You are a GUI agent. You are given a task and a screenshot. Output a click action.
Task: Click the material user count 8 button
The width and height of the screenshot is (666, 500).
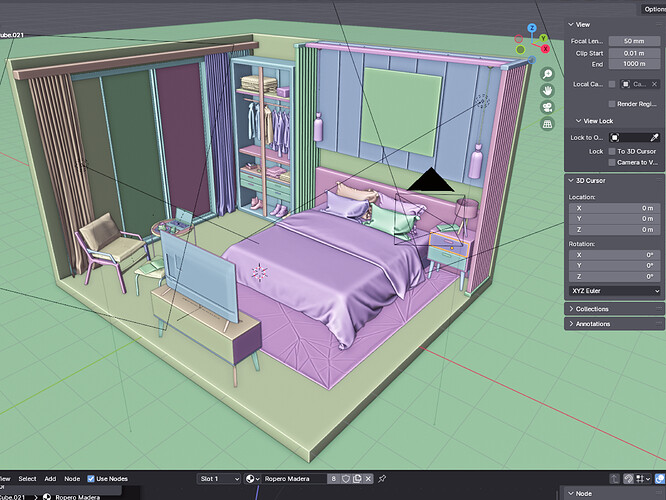point(333,479)
